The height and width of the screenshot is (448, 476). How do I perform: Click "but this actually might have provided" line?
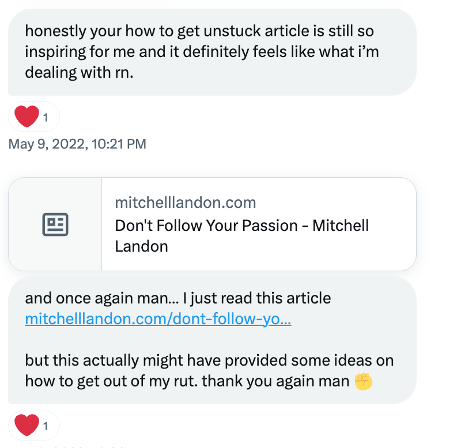click(x=209, y=360)
